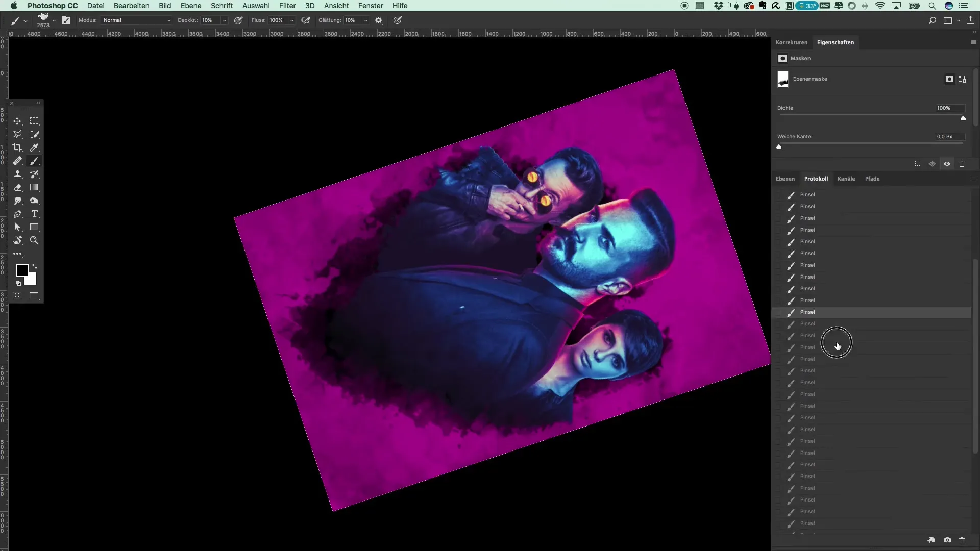Image resolution: width=980 pixels, height=551 pixels.
Task: Open the brush tool preset chevron
Action: click(26, 21)
